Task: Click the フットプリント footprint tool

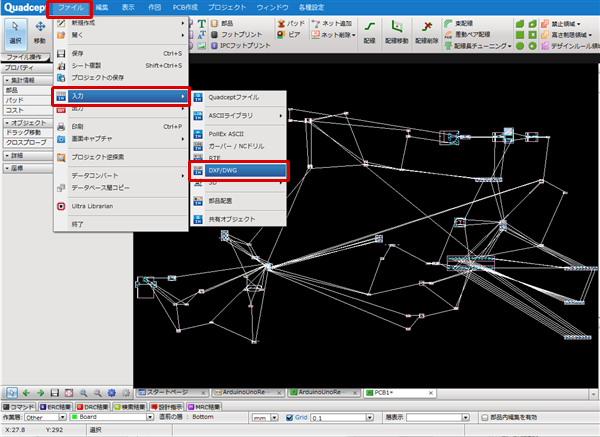Action: 236,34
